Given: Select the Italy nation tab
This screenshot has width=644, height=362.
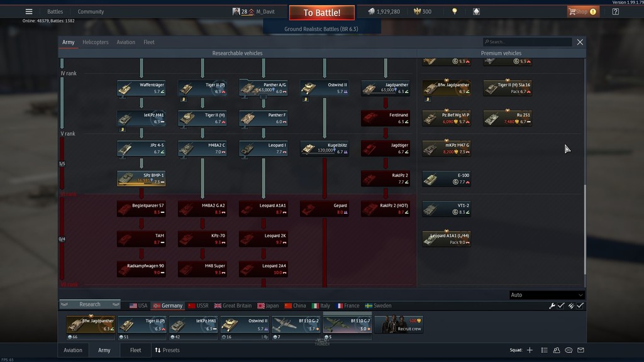Looking at the screenshot, I should [x=321, y=306].
